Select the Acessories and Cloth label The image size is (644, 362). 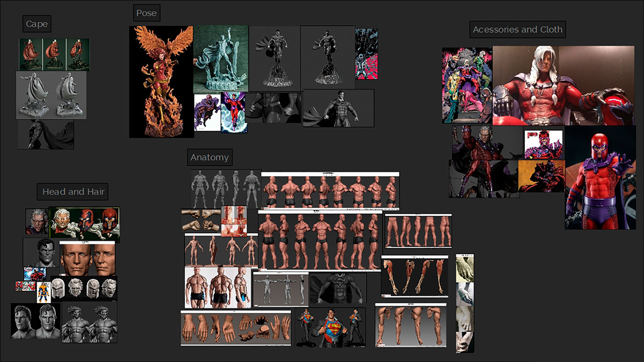[517, 29]
